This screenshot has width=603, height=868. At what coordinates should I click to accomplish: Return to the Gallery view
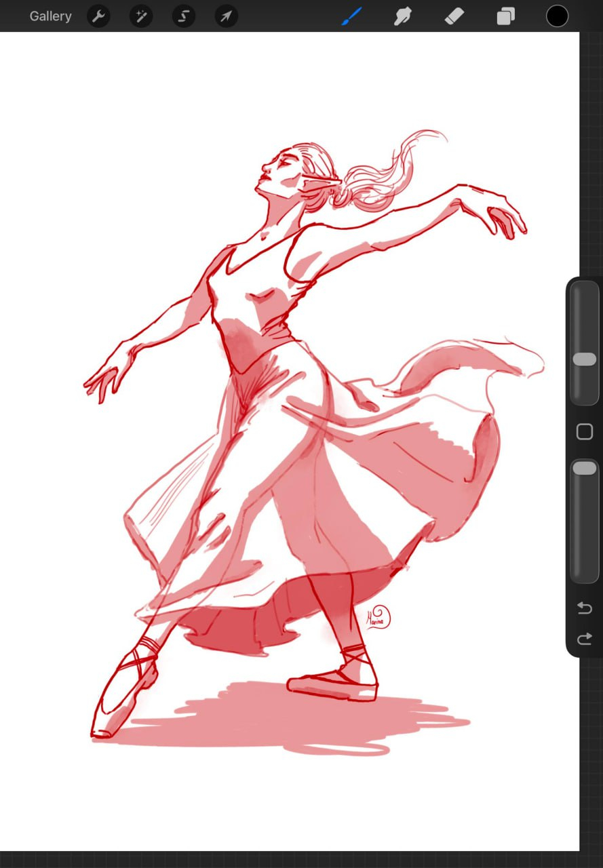[50, 16]
